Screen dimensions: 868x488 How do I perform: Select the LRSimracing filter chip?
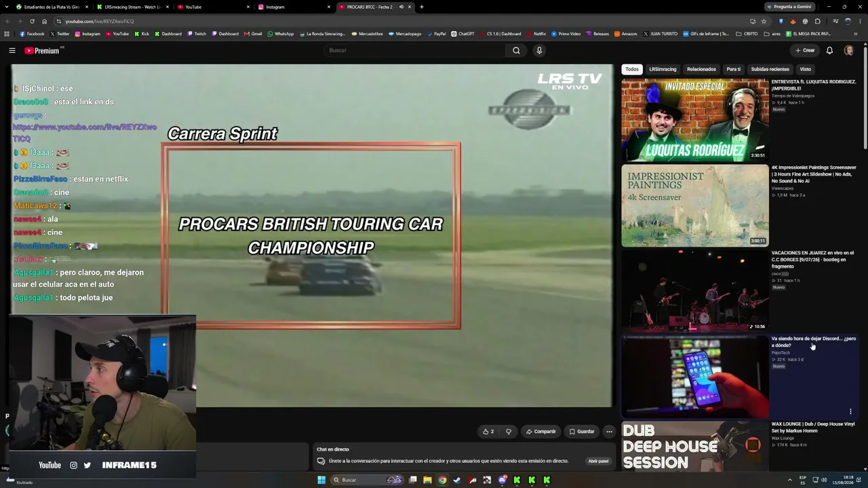(x=663, y=69)
